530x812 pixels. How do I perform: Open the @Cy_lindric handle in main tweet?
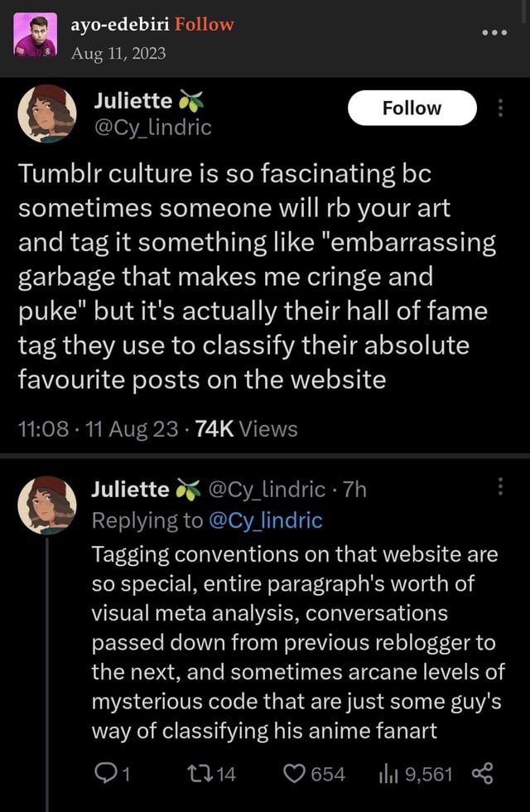(153, 128)
